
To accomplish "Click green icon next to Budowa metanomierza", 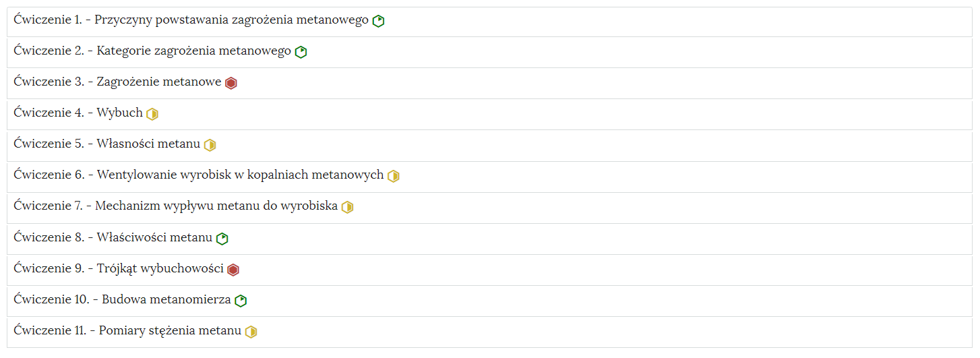I will coord(241,301).
